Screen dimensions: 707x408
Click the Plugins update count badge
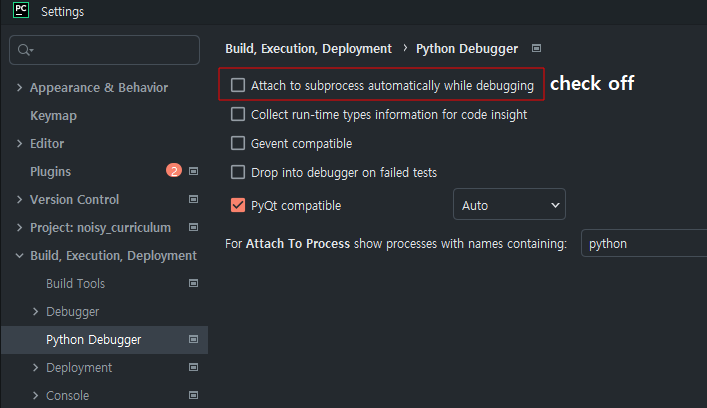[x=174, y=172]
